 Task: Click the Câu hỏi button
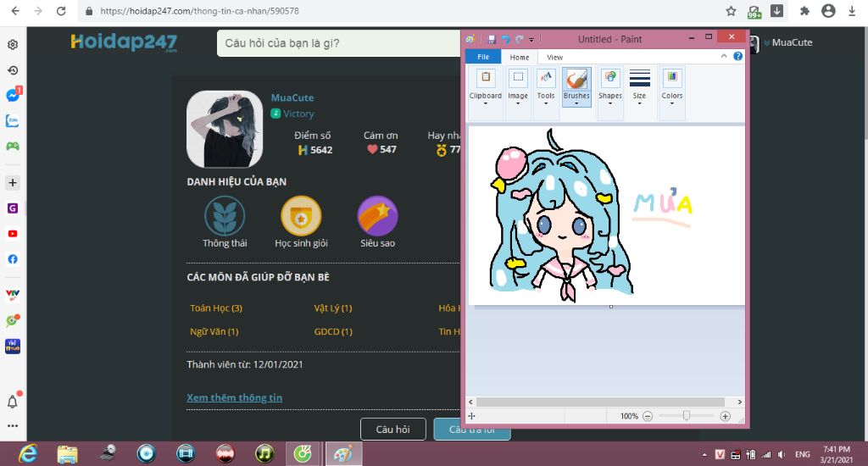(x=393, y=429)
